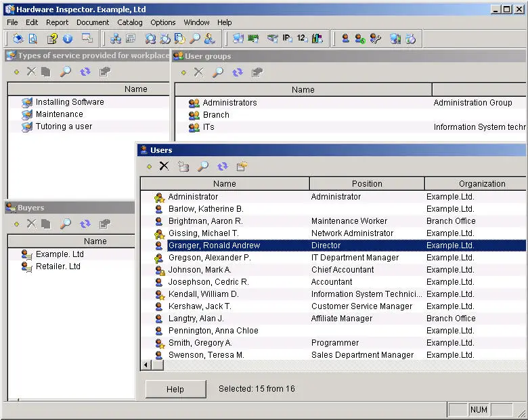Click the blue info circle toolbar icon
Viewport: 528px width, 420px height.
tap(68, 39)
